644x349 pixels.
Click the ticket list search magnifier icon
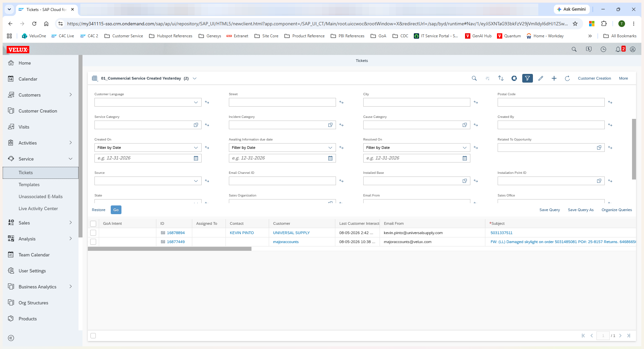tap(474, 78)
